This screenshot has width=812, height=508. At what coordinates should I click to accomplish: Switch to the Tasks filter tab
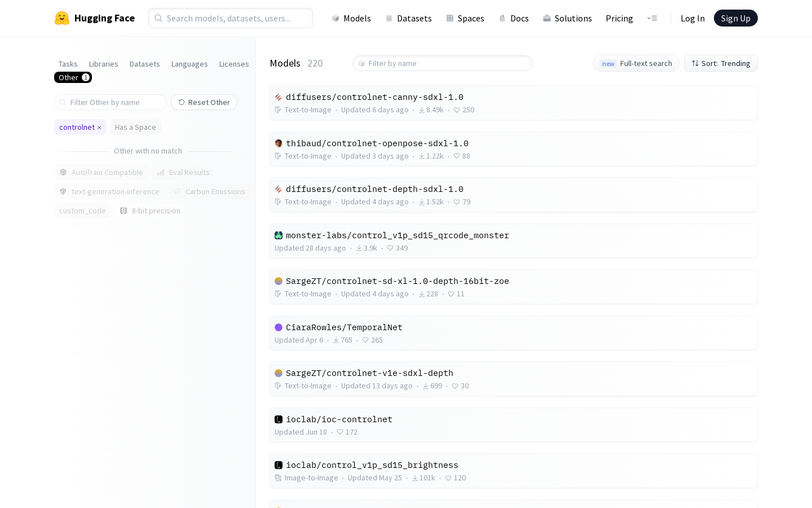pos(68,64)
